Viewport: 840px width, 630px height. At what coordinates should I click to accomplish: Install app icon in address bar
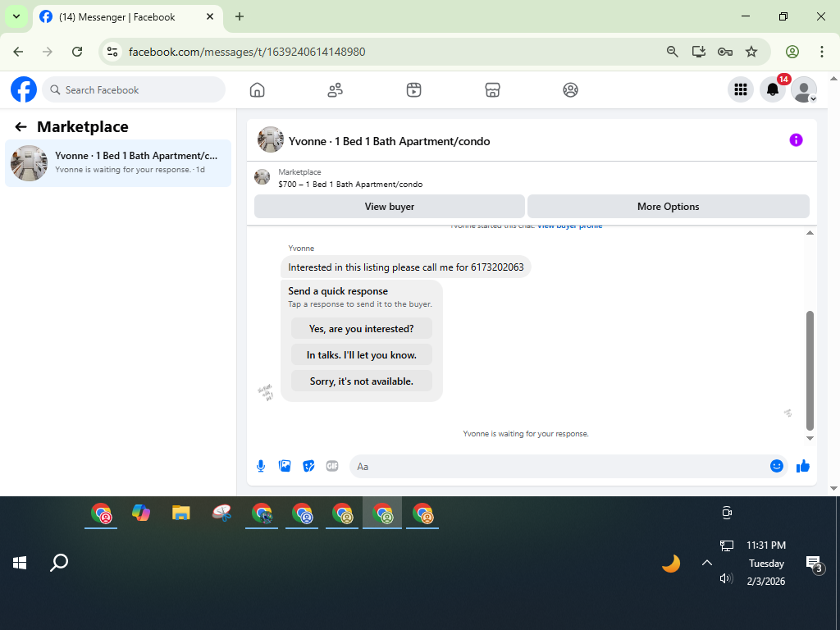(699, 52)
